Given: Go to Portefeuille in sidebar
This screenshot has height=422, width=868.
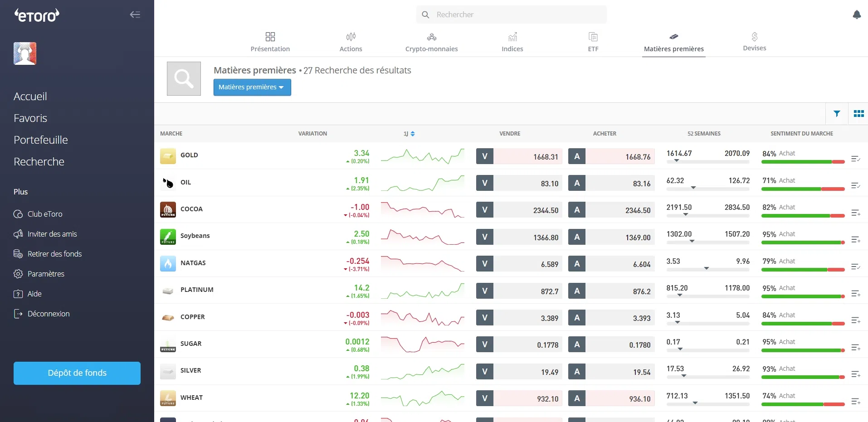Looking at the screenshot, I should pyautogui.click(x=41, y=140).
